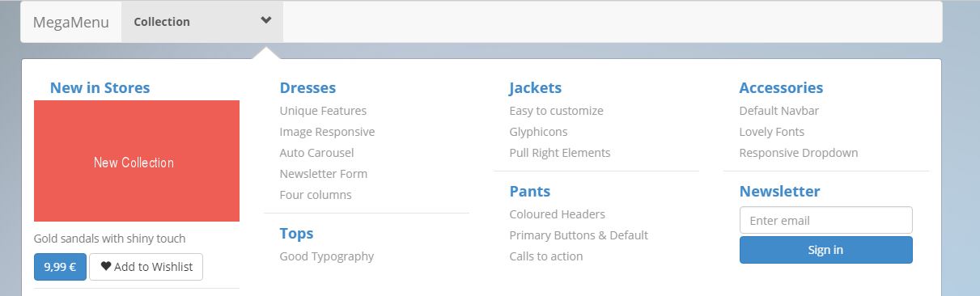This screenshot has height=296, width=980.
Task: Select Glyphicons menu entry
Action: point(538,132)
